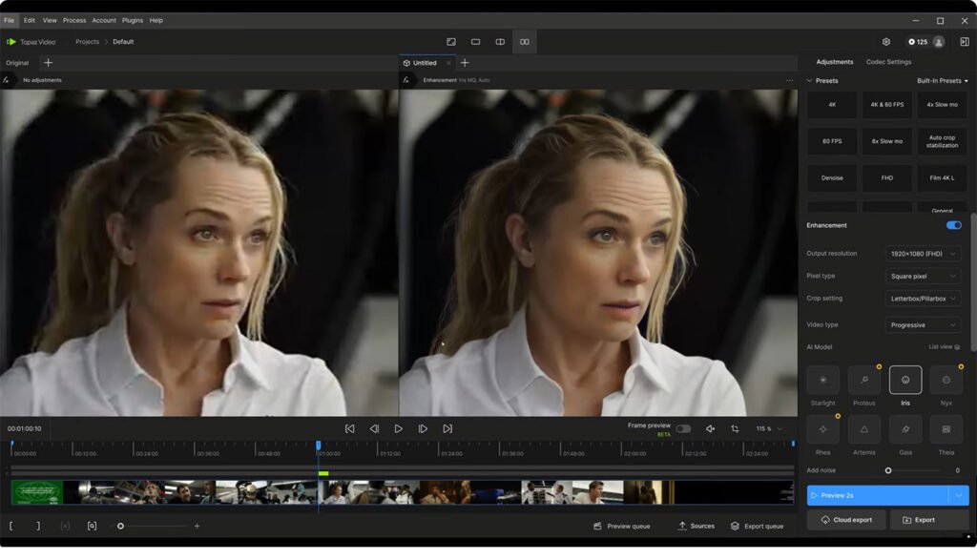Screen dimensions: 977x560
Task: Open the Output resolution dropdown
Action: (924, 254)
